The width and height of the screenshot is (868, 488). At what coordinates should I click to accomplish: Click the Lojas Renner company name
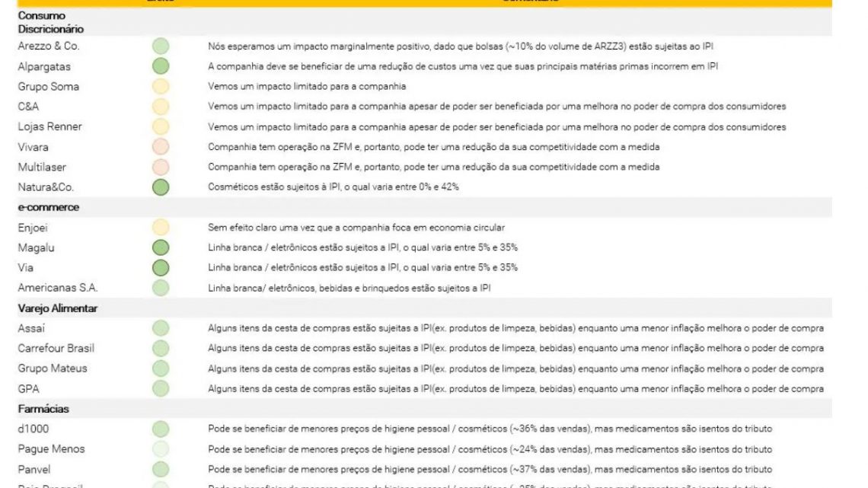pos(49,126)
